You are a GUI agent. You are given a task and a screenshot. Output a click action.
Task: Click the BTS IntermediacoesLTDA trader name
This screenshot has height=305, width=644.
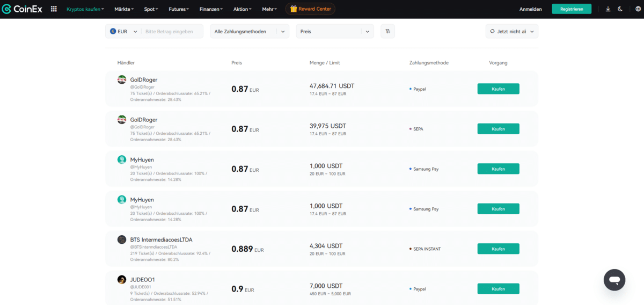(x=161, y=239)
